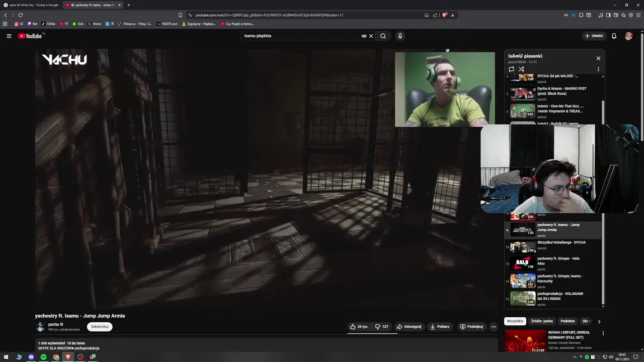Image resolution: width=644 pixels, height=362 pixels.
Task: Open playlist options three-dot menu
Action: click(598, 69)
